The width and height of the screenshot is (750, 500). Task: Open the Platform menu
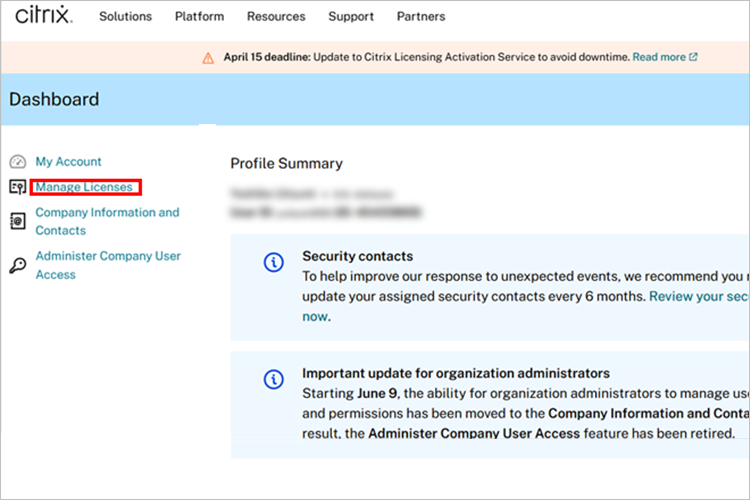pyautogui.click(x=199, y=17)
